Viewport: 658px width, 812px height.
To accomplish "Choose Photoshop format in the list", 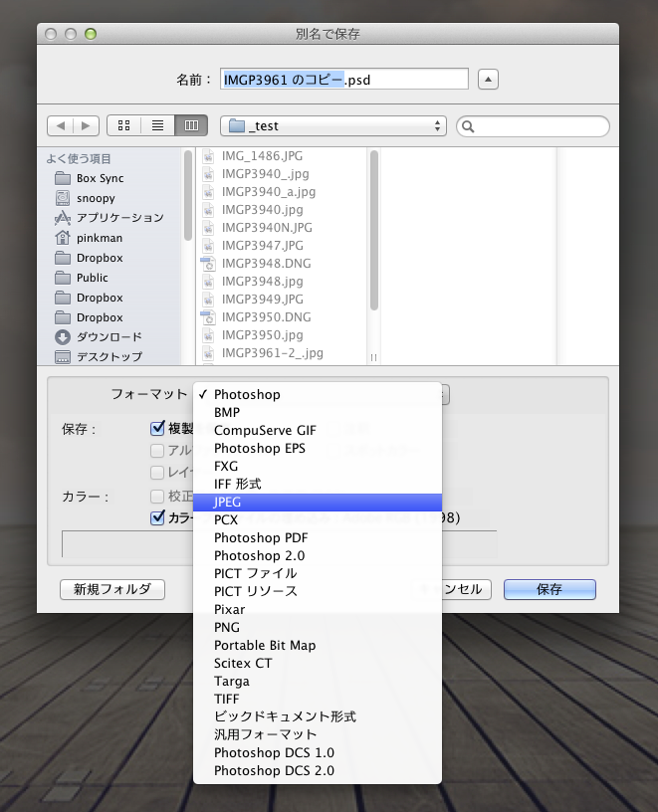I will [x=318, y=395].
